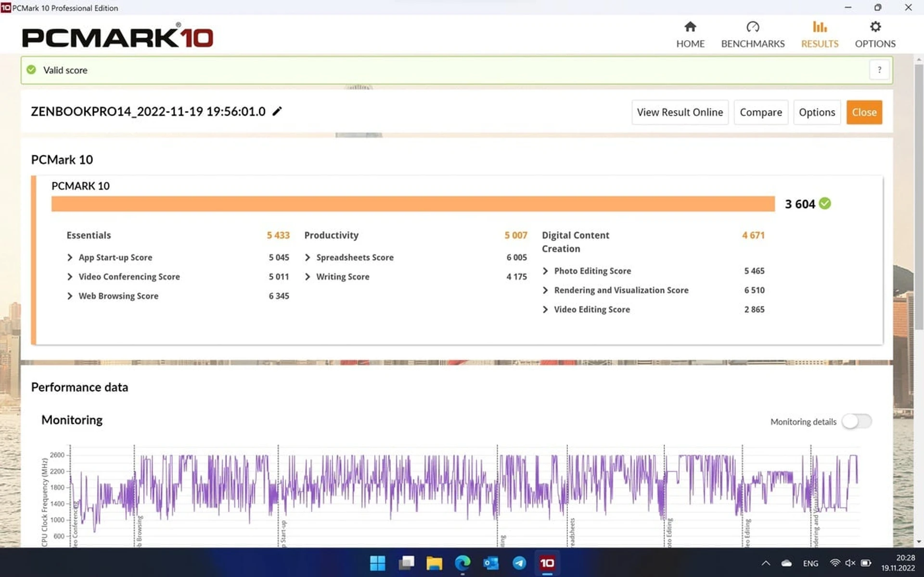Click Web Browsing score value 6 345
This screenshot has width=924, height=577.
279,296
